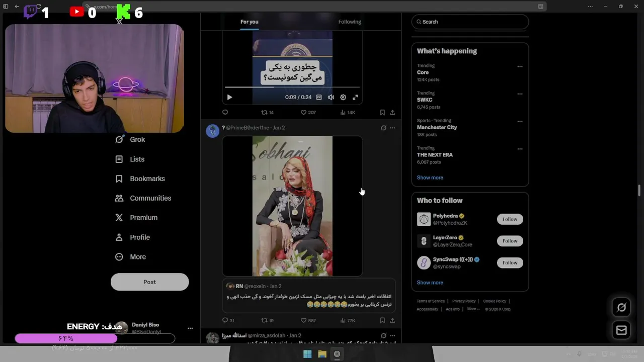Open Daniyl Biso account options

pyautogui.click(x=190, y=328)
